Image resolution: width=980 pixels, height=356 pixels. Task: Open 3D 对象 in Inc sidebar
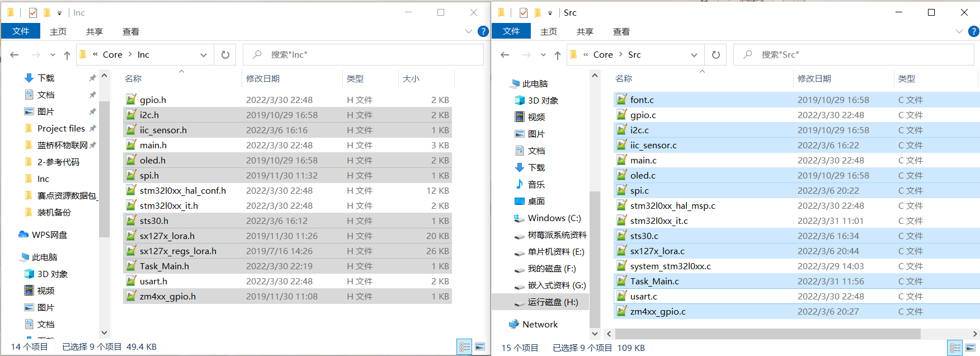click(x=46, y=274)
